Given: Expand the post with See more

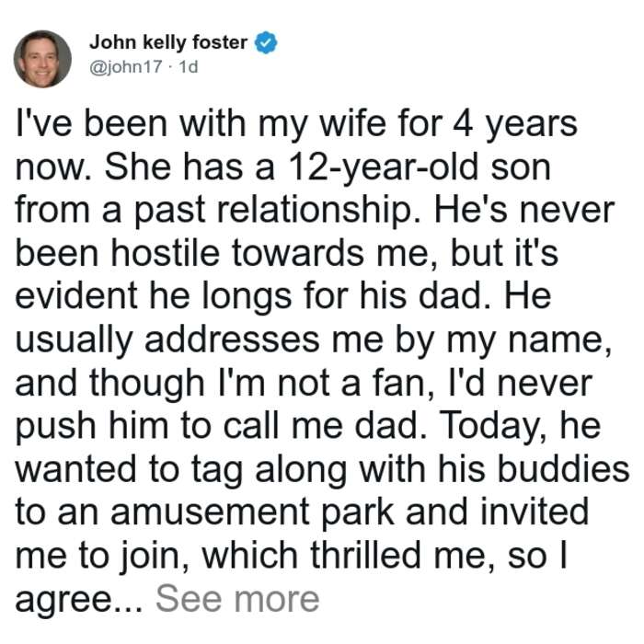Looking at the screenshot, I should (x=237, y=599).
